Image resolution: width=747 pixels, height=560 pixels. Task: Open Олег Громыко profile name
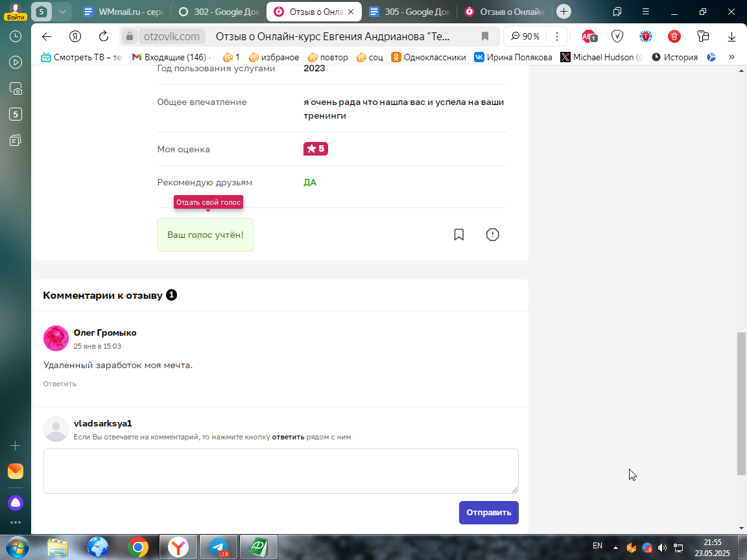tap(105, 332)
